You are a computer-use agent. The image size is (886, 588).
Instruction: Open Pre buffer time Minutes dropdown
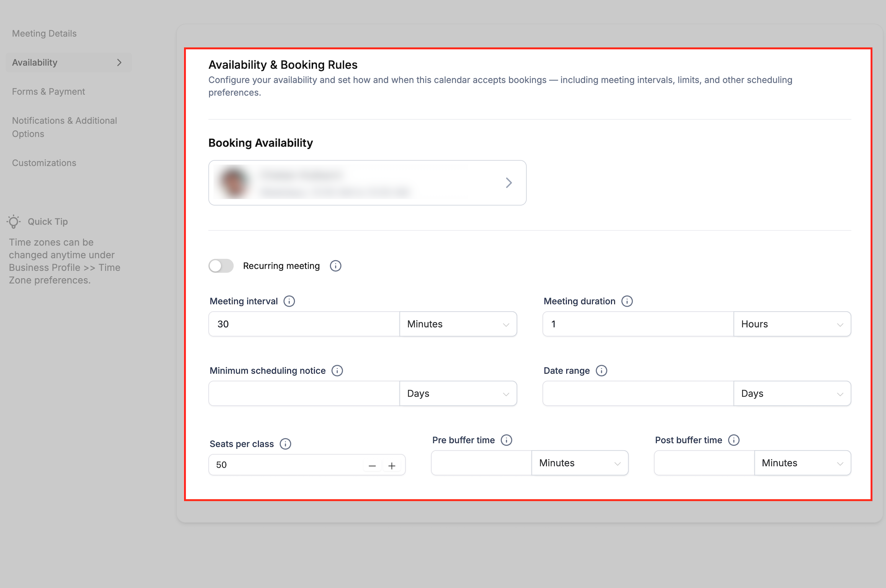pyautogui.click(x=579, y=463)
